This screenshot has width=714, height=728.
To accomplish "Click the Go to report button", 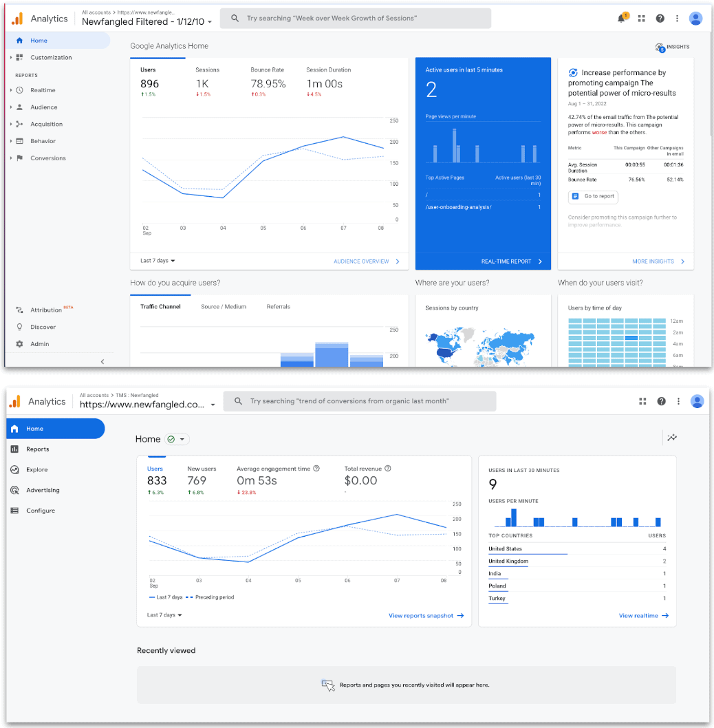I will click(592, 197).
